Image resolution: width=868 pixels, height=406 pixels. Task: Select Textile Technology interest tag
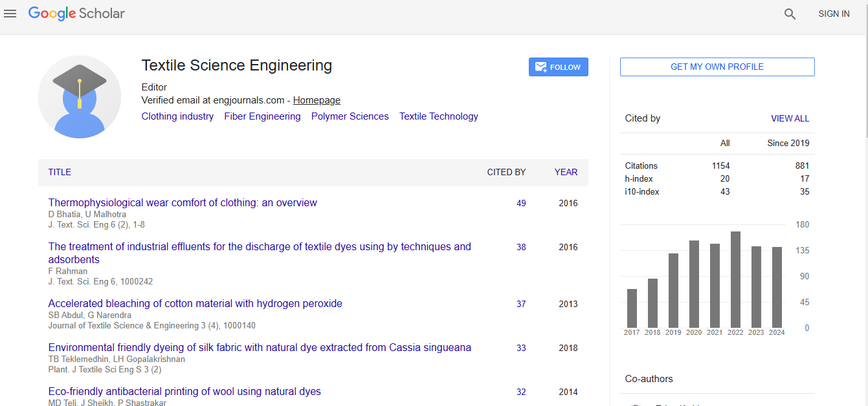(438, 116)
